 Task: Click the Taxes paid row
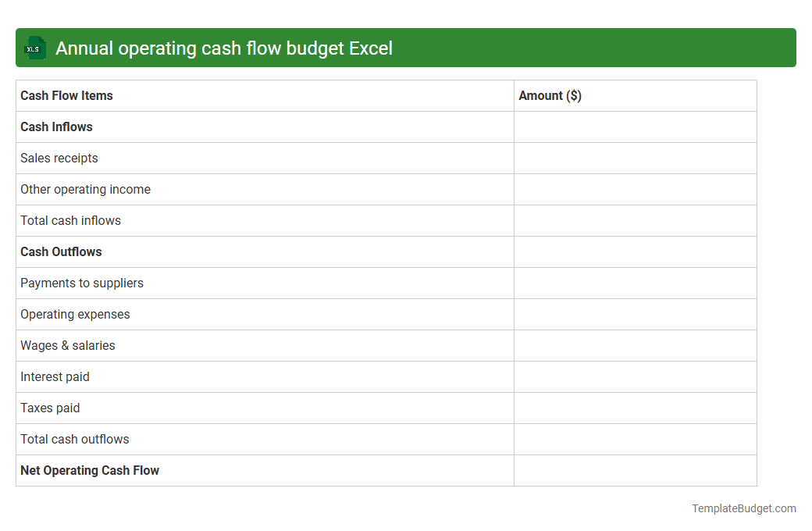pos(50,408)
